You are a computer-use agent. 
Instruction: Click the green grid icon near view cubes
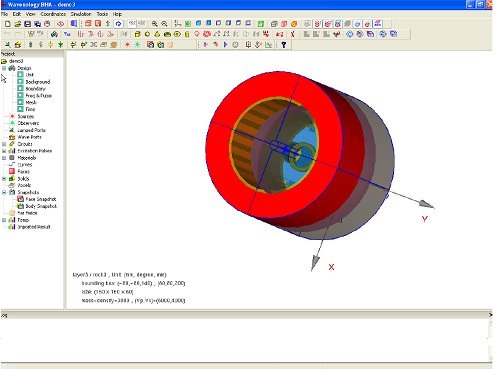pyautogui.click(x=261, y=24)
